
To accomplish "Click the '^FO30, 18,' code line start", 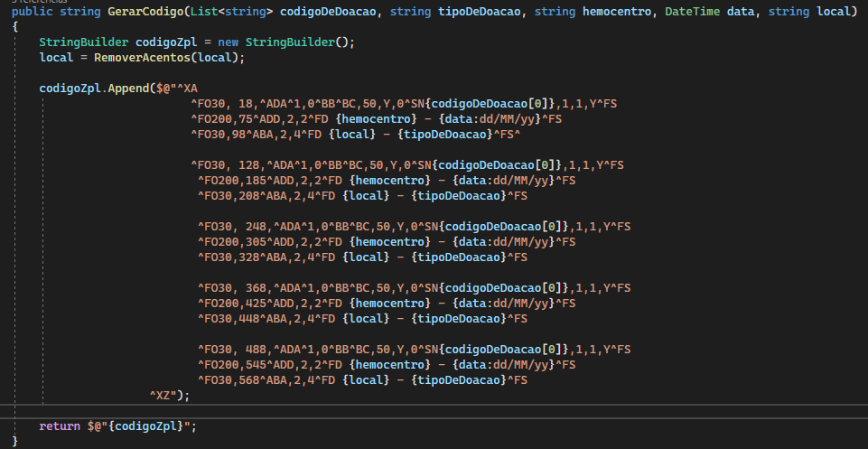I will click(222, 104).
